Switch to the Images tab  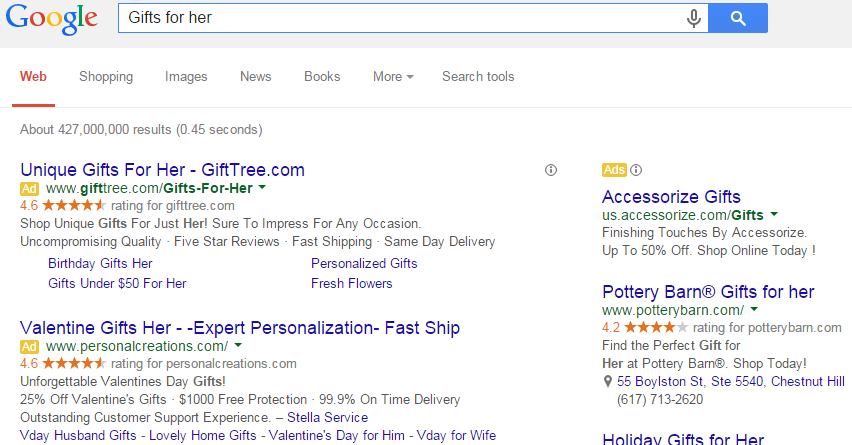point(186,77)
